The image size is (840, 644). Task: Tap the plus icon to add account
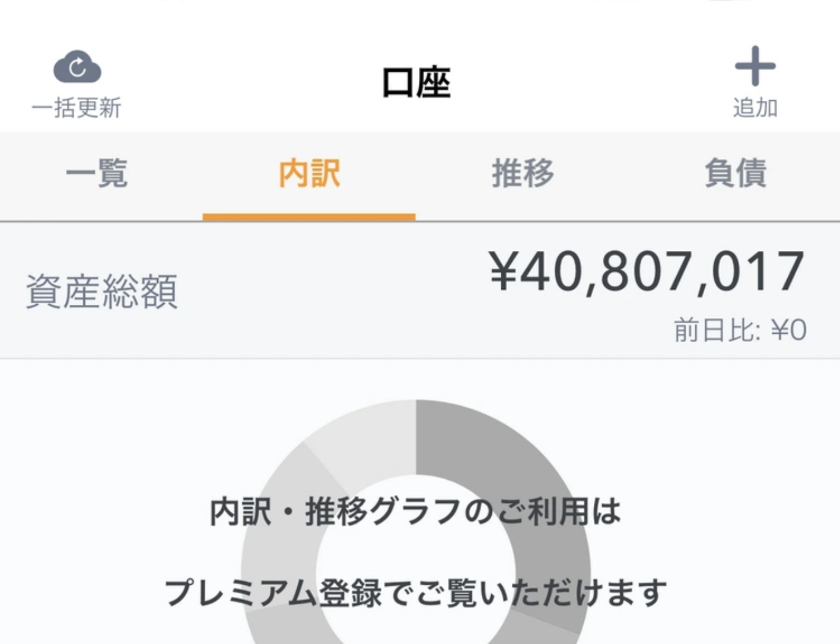(755, 66)
